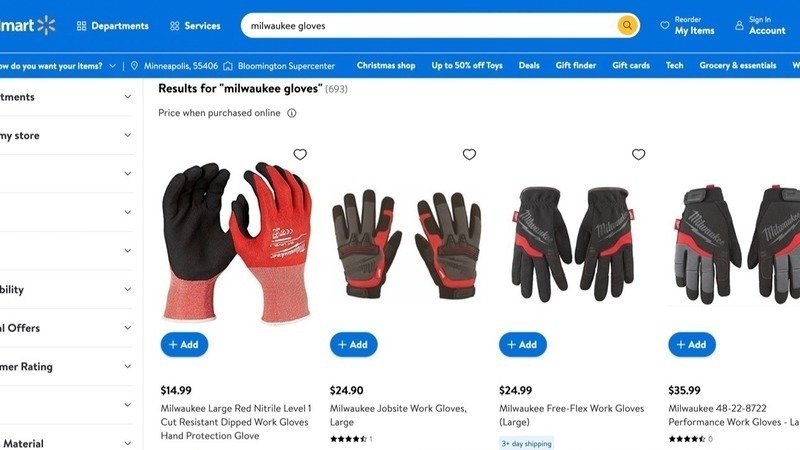Open the Milwaukee Jobsite Work Gloves image
The height and width of the screenshot is (450, 800).
(407, 244)
